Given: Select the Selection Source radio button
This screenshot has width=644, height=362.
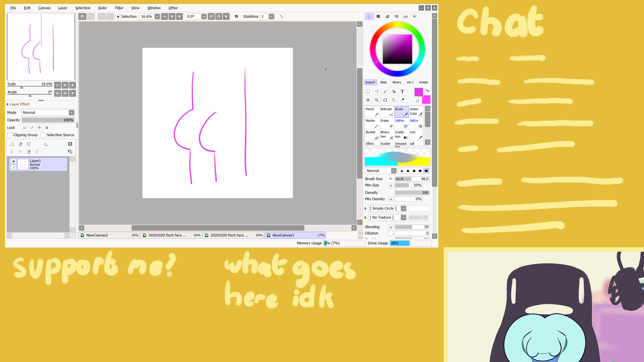Looking at the screenshot, I should pos(43,135).
